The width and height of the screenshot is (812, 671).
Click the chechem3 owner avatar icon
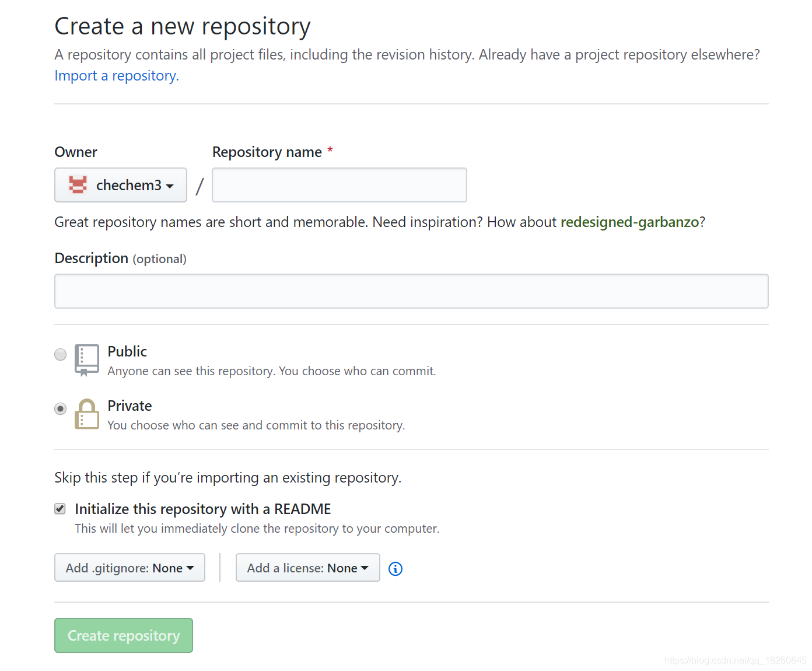(x=78, y=185)
